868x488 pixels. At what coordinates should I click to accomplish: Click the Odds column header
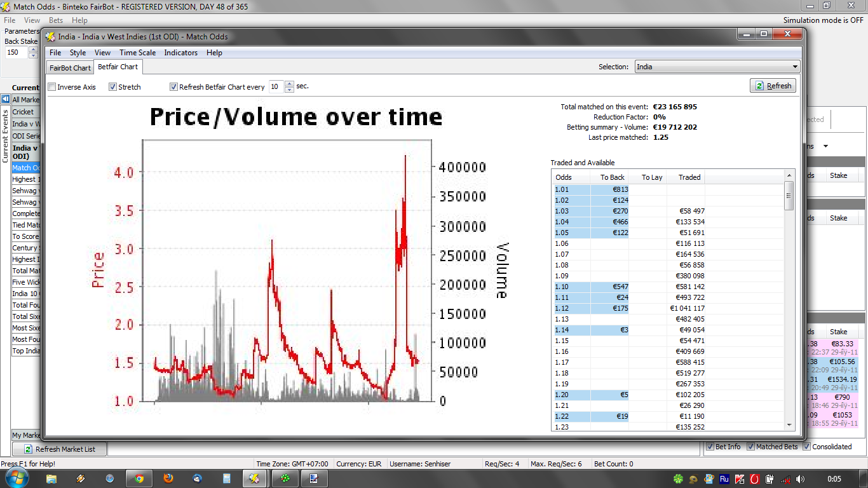coord(571,177)
